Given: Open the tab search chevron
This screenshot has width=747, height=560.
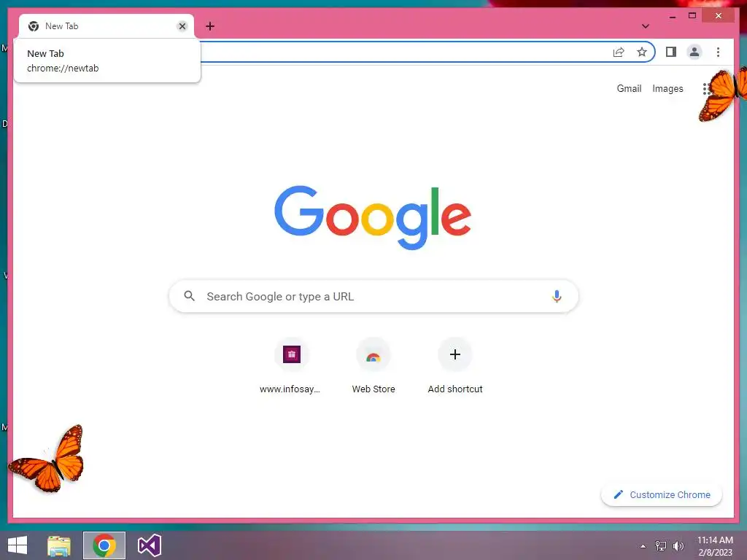Looking at the screenshot, I should (x=645, y=26).
